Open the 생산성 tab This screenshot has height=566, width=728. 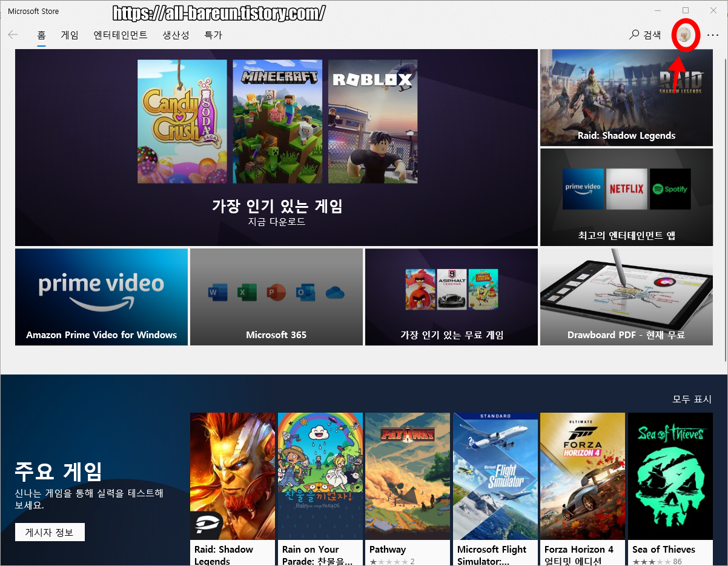point(176,35)
